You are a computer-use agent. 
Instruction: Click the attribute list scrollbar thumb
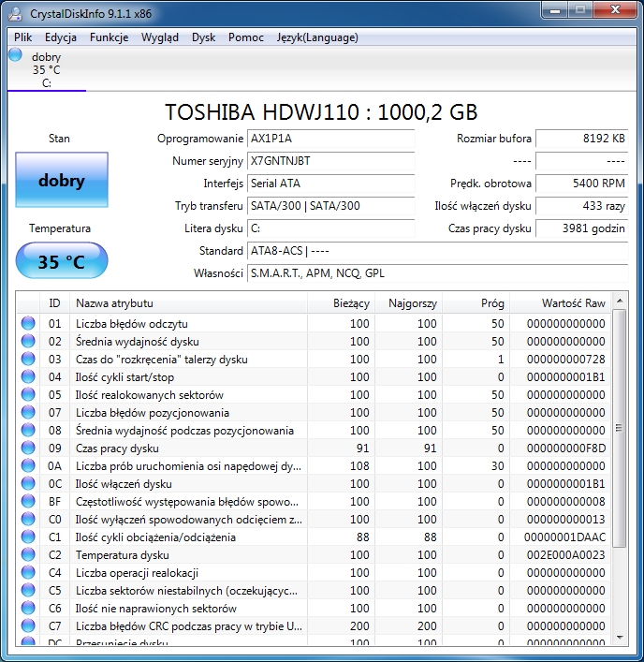click(x=620, y=428)
